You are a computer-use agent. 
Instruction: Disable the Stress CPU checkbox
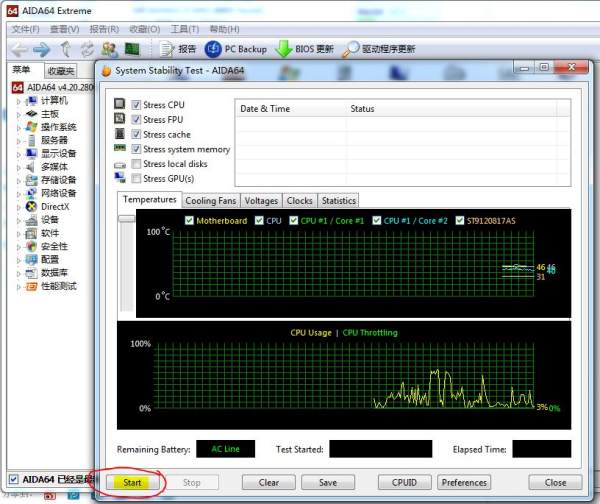(x=136, y=105)
